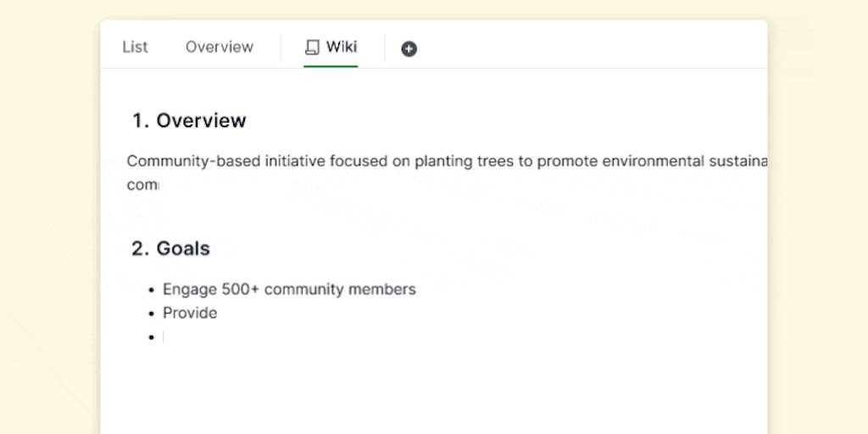Click the 'Community-based initiative' paragraph text
Screen dimensions: 868x434
(x=447, y=173)
